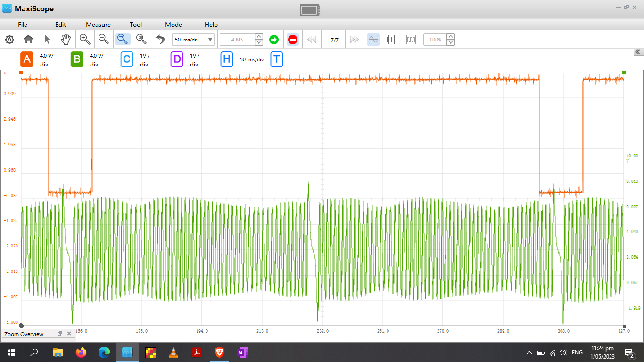Open Windows Start menu
This screenshot has height=362, width=644.
tap(11, 352)
